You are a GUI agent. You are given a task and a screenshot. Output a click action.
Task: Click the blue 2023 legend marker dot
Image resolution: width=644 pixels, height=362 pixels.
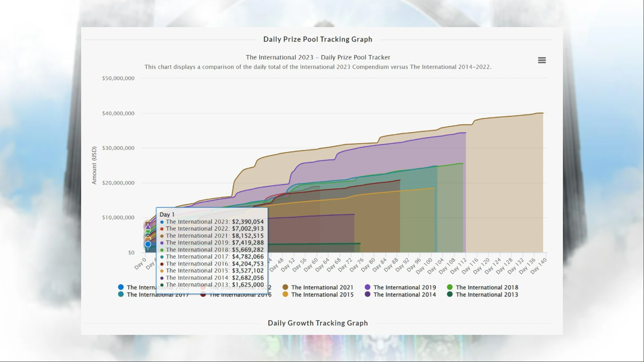(x=121, y=287)
